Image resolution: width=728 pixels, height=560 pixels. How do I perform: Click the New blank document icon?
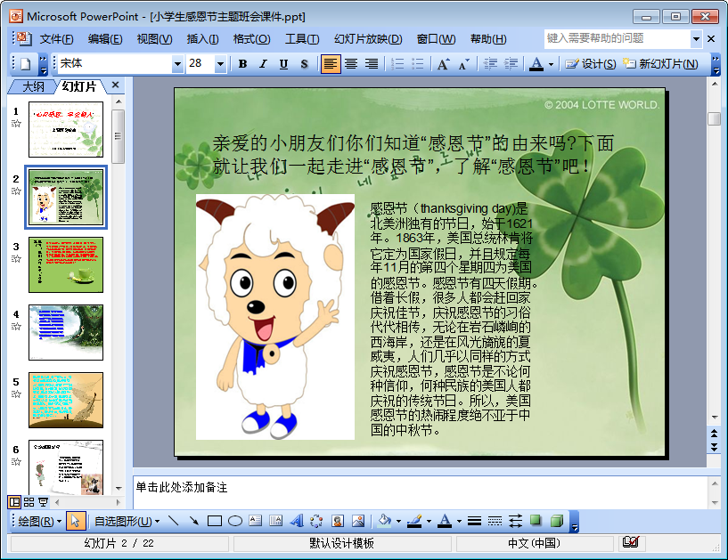point(26,63)
